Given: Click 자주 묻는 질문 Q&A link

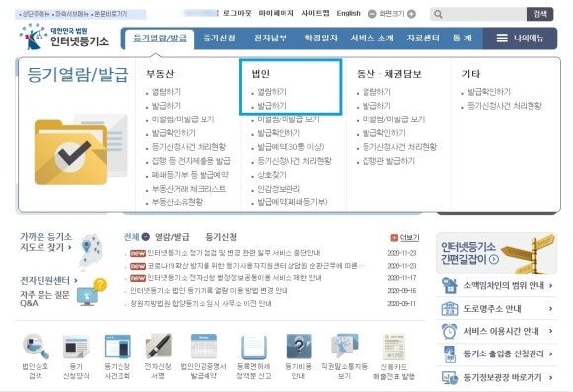Looking at the screenshot, I should [44, 299].
